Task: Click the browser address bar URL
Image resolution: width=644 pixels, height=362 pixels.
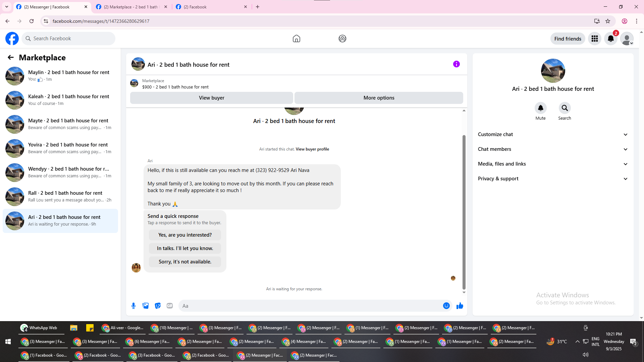Action: 101,21
